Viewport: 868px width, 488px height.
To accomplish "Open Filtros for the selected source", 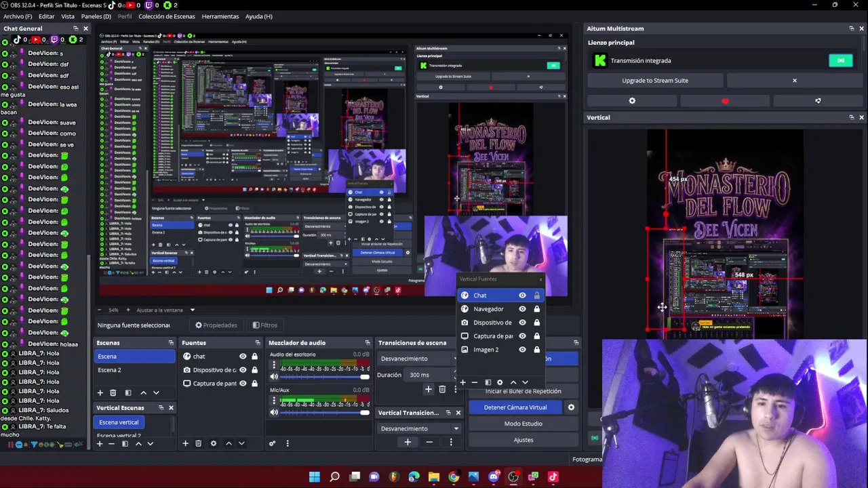I will [264, 325].
